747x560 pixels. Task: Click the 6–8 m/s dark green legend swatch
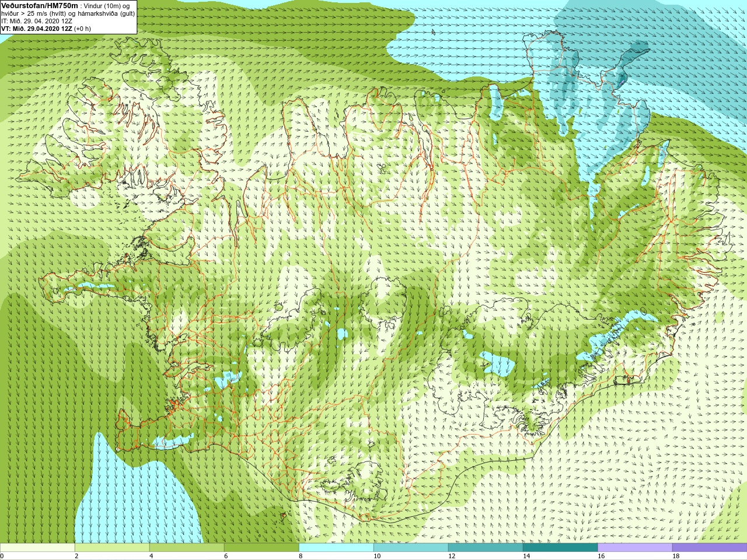tap(261, 548)
